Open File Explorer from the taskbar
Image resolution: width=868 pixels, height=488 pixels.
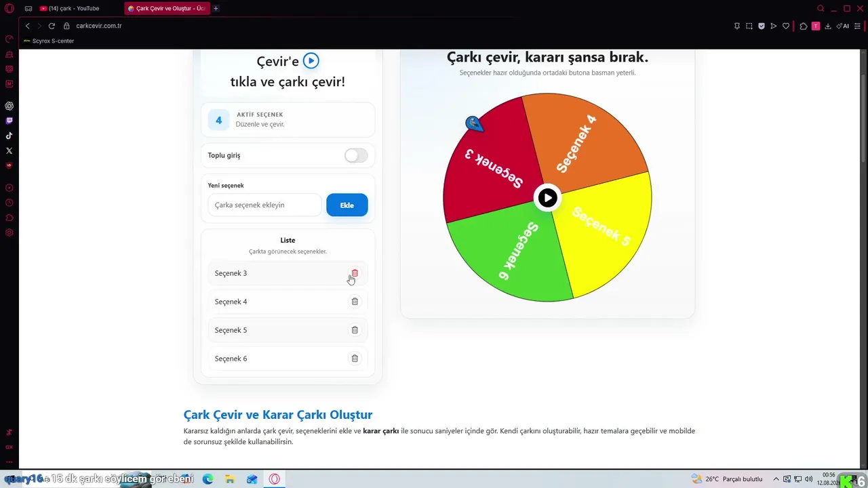pos(230,479)
